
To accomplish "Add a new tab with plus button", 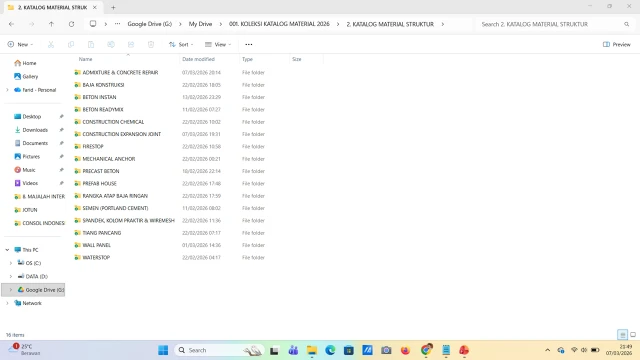I will pyautogui.click(x=113, y=7).
